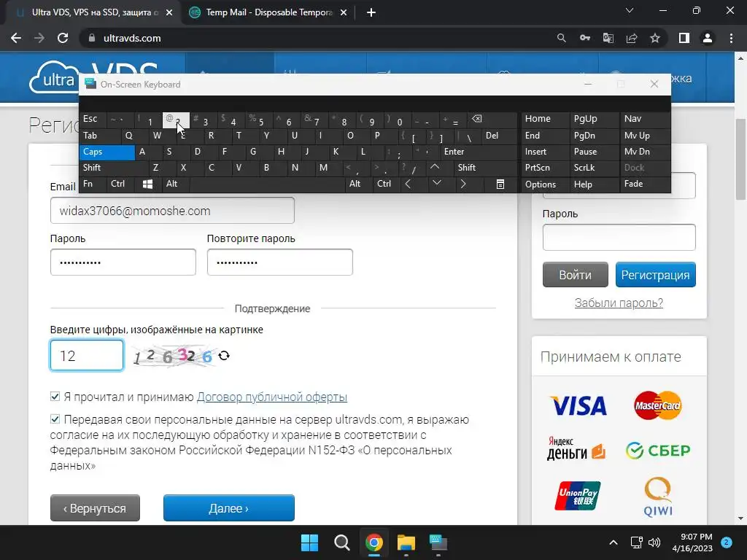Click Enter key on On-Screen Keyboard

point(479,152)
